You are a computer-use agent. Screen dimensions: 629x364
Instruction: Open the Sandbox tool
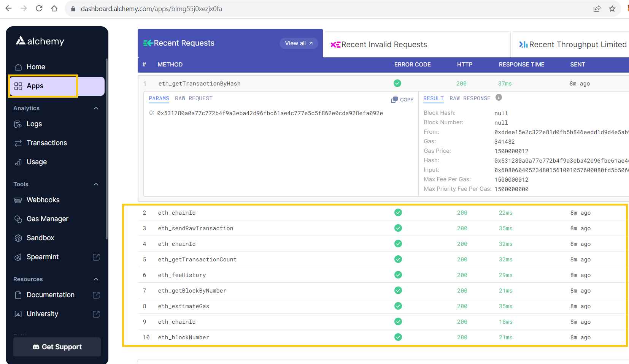pos(40,238)
